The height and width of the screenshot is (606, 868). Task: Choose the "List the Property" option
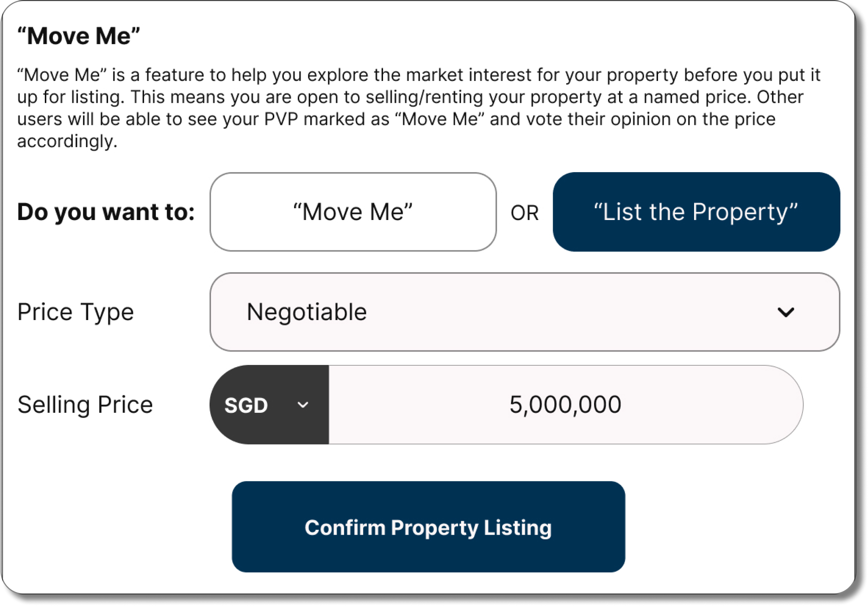(x=696, y=212)
